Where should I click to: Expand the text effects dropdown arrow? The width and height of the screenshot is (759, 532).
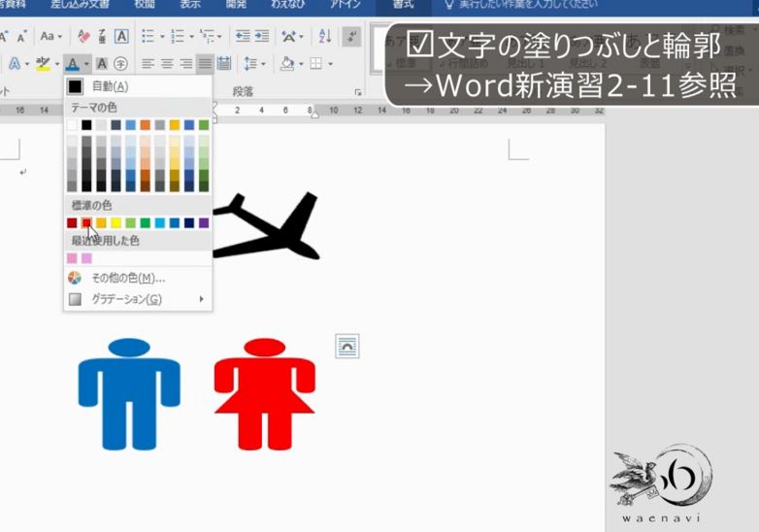pyautogui.click(x=27, y=64)
